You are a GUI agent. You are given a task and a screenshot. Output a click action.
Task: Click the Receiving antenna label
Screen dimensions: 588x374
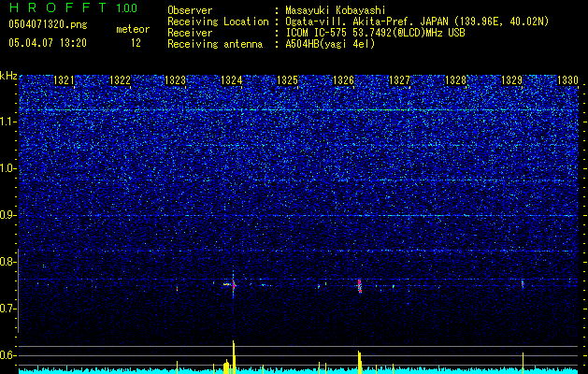point(215,44)
